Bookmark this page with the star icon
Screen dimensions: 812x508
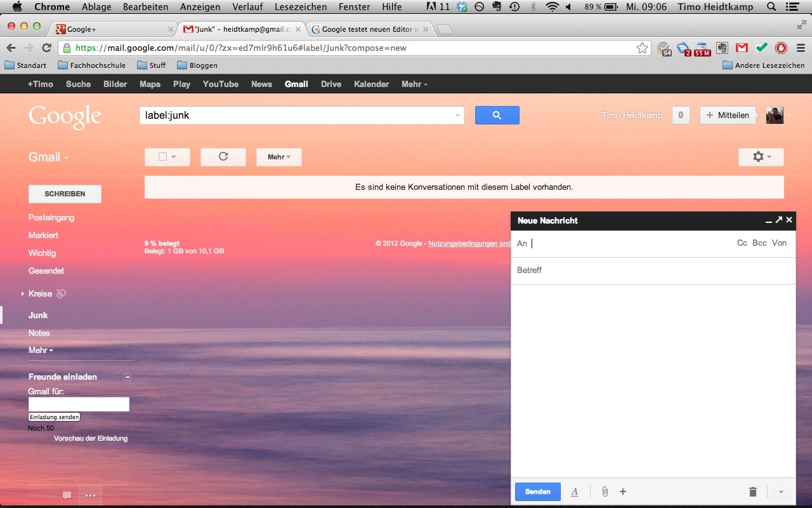click(642, 48)
